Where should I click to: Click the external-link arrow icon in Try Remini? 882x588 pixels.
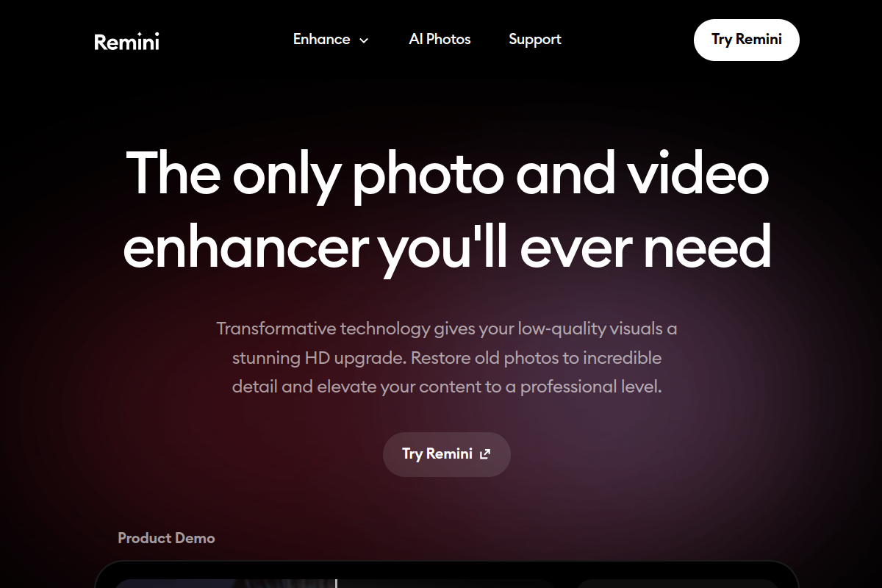pyautogui.click(x=485, y=454)
